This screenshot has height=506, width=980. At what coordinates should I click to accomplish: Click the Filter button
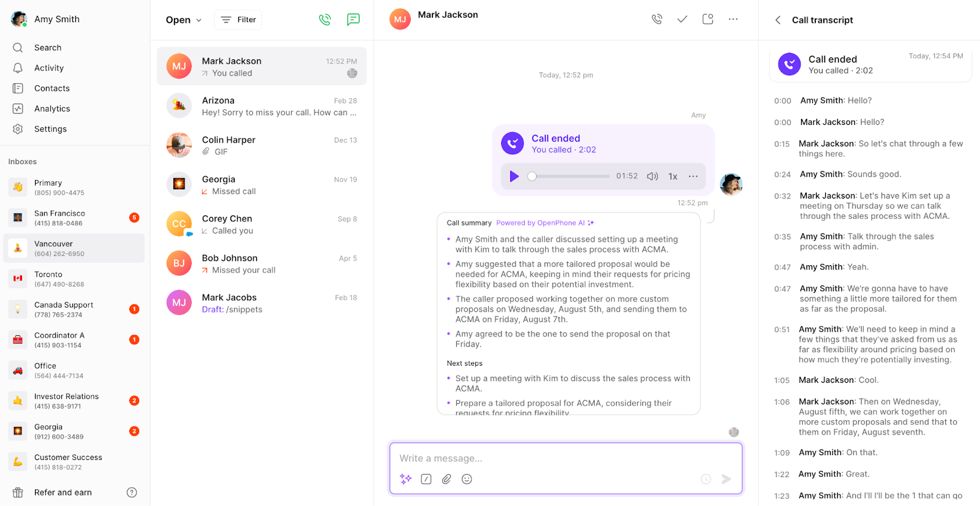click(x=238, y=20)
